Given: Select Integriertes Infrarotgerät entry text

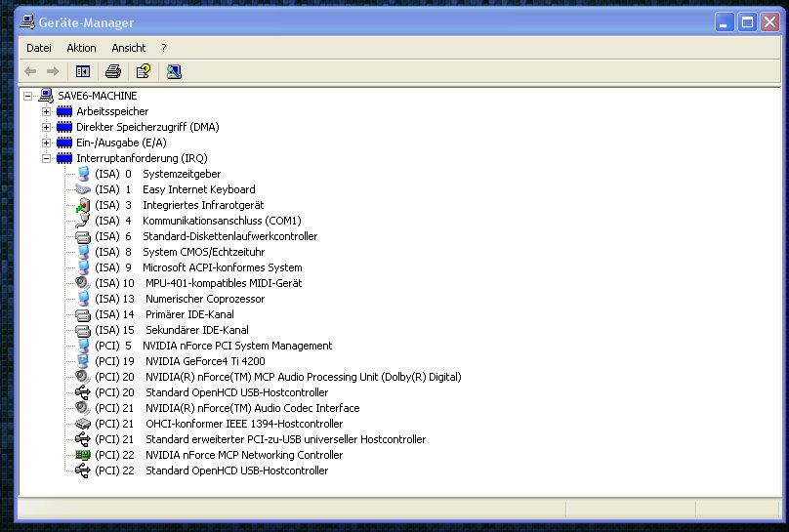Looking at the screenshot, I should (203, 205).
